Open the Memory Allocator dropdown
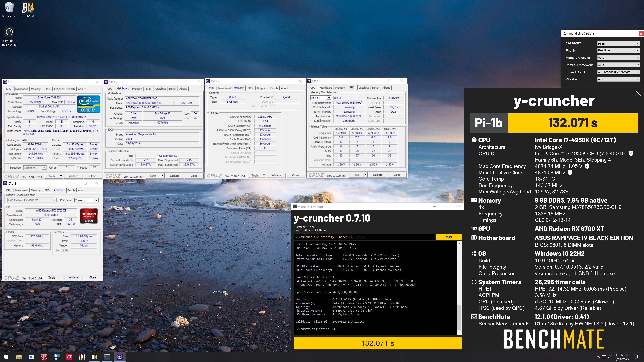Viewport: 644px width, 362px height. point(619,58)
